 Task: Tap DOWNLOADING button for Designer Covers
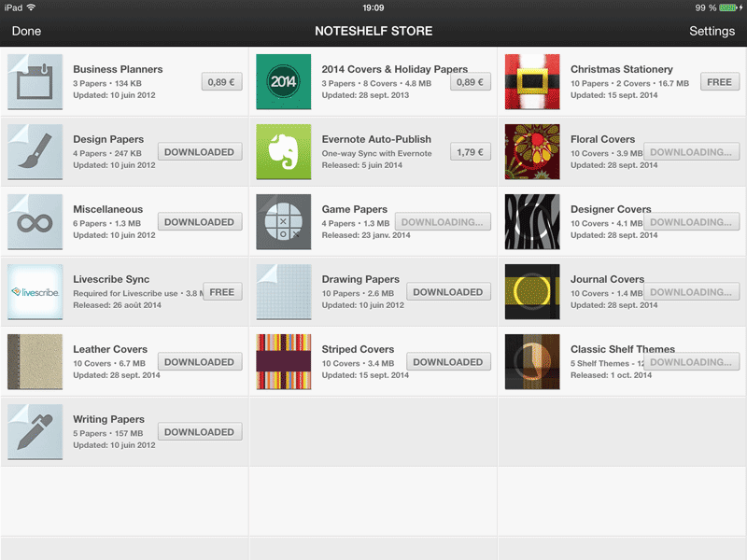(x=691, y=222)
